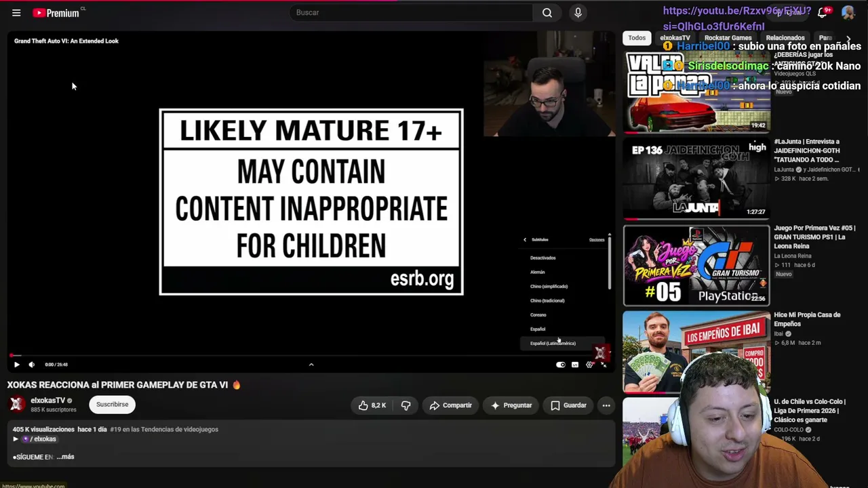Open more actions three-dot menu
The height and width of the screenshot is (488, 868).
click(x=606, y=405)
